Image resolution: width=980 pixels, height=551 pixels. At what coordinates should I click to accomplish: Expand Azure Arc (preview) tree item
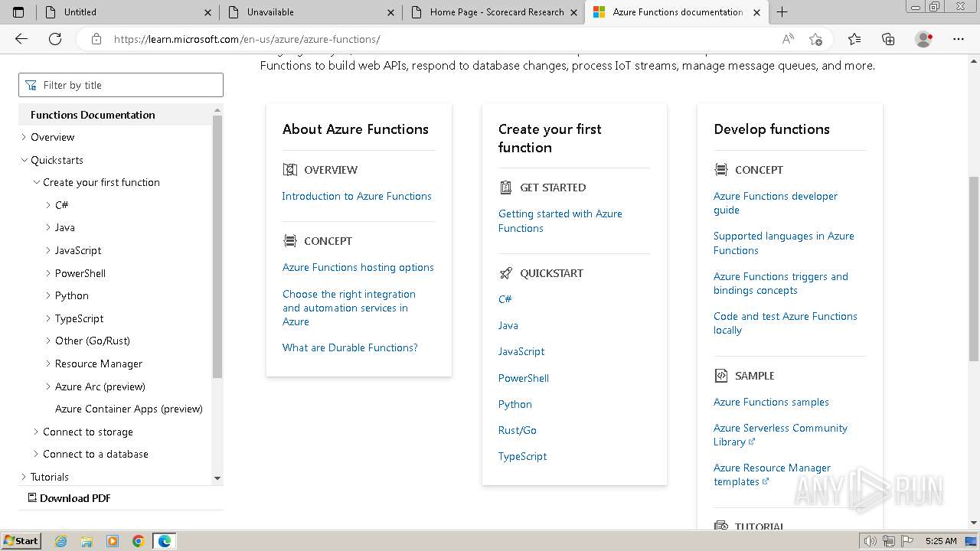point(48,386)
